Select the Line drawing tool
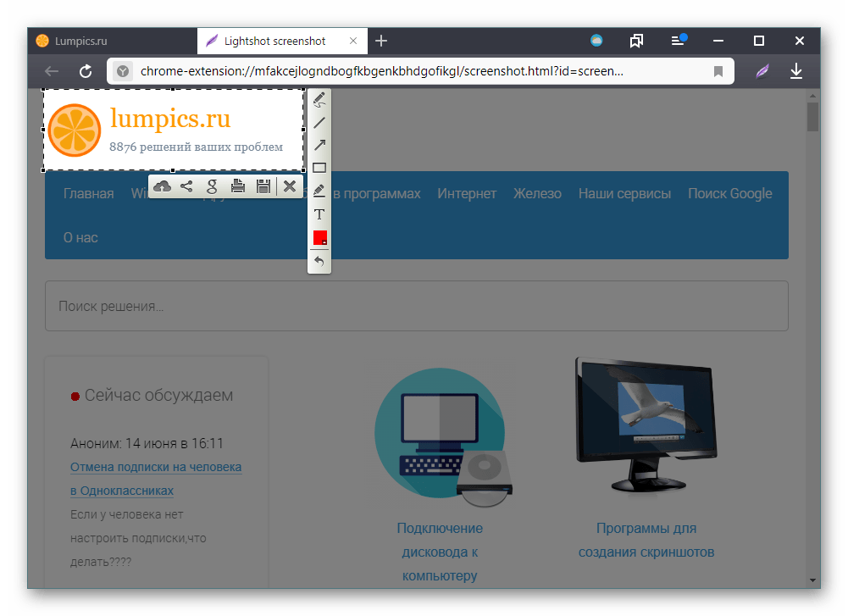This screenshot has width=848, height=616. (319, 123)
